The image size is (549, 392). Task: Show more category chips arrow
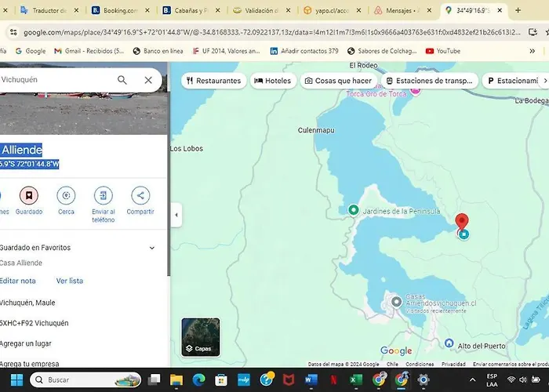545,81
